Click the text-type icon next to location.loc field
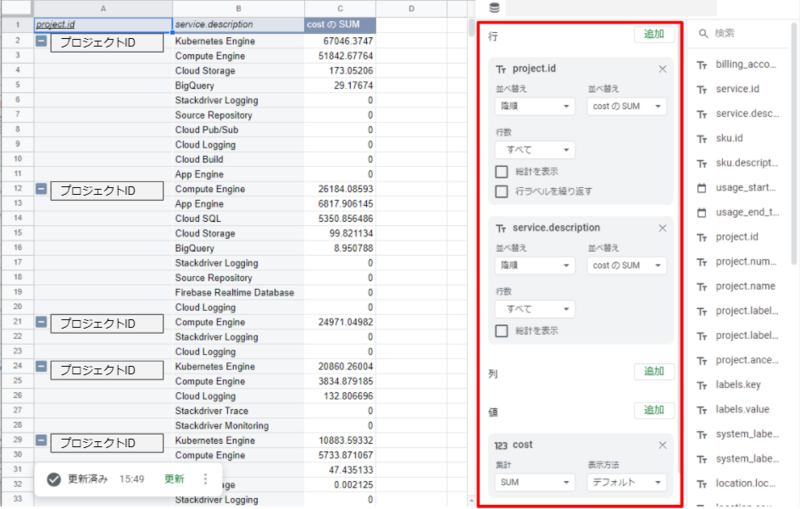Screen dimensions: 800x509 [702, 483]
